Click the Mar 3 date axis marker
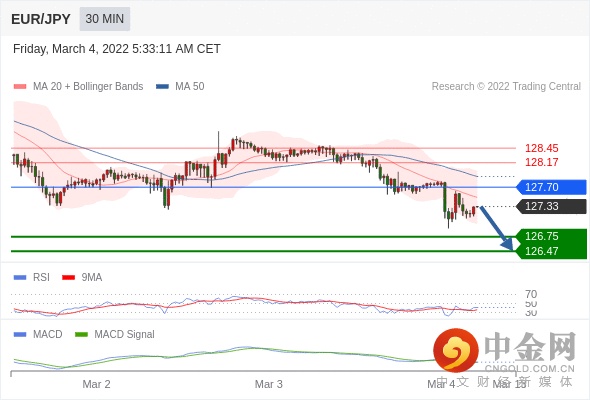The width and height of the screenshot is (590, 400). tap(269, 384)
